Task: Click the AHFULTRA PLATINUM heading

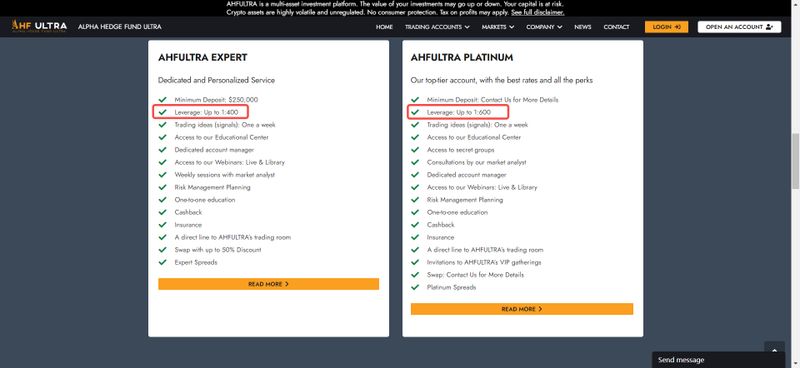Action: tap(462, 58)
